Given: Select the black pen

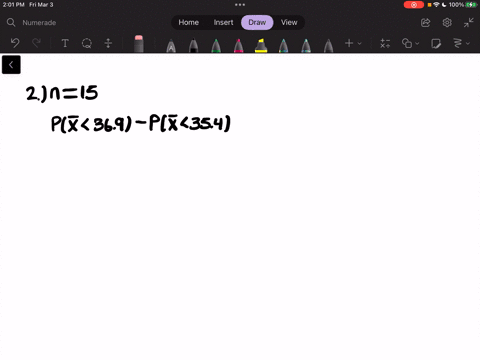Looking at the screenshot, I should 193,46.
